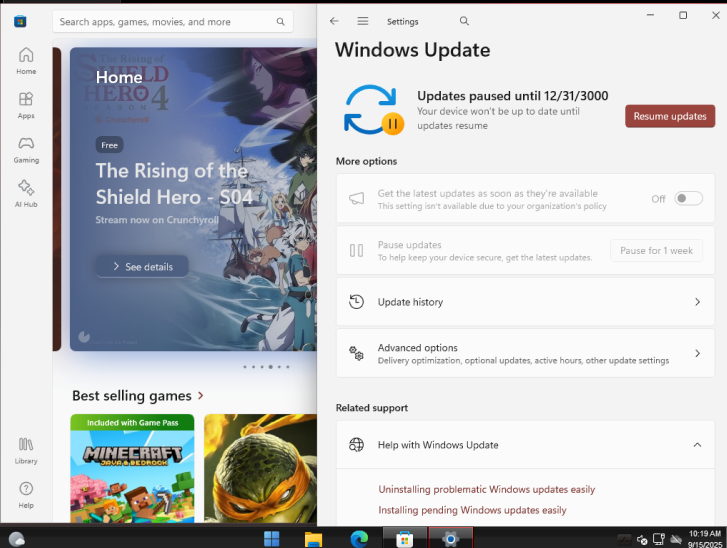This screenshot has height=548, width=727.
Task: Click the Advanced options gears icon
Action: [356, 353]
